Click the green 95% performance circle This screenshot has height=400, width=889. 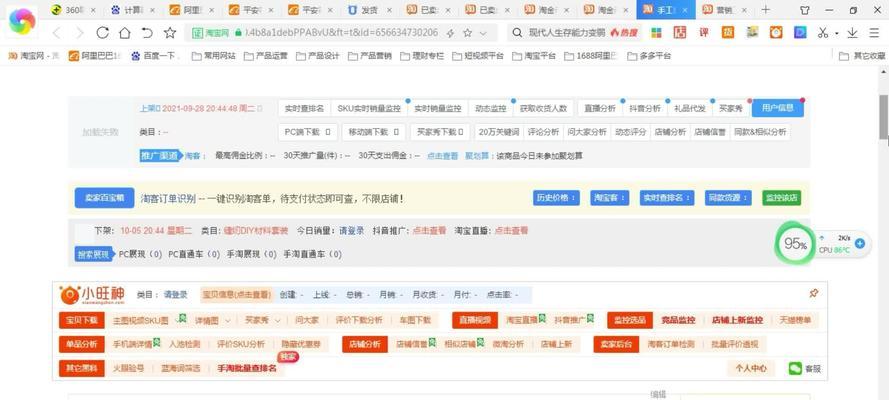795,244
